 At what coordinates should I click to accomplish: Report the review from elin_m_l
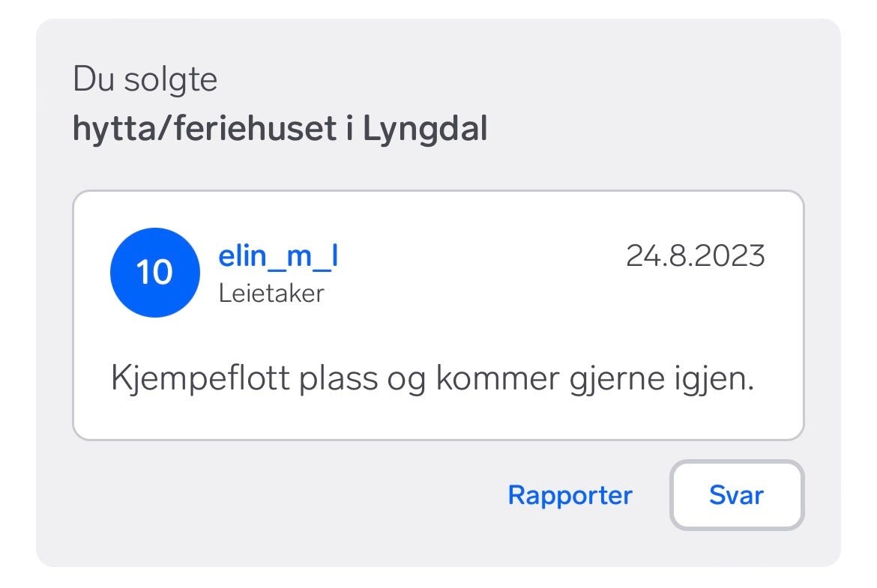click(x=570, y=495)
